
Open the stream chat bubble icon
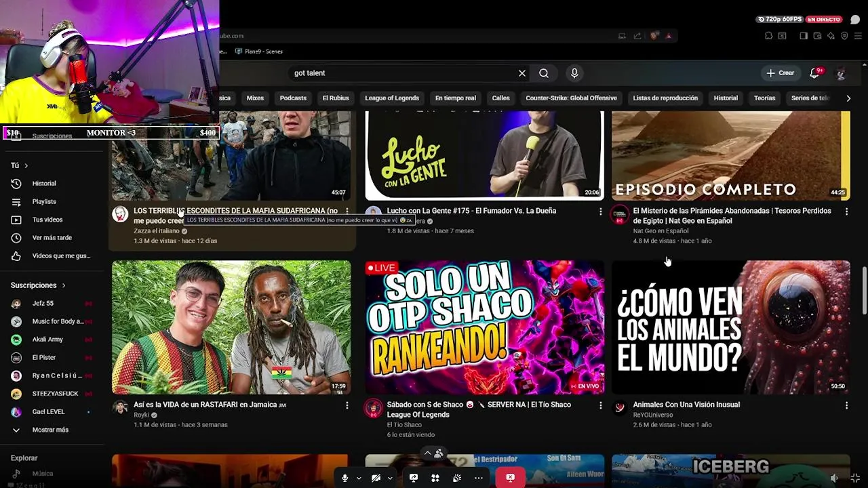point(855,20)
